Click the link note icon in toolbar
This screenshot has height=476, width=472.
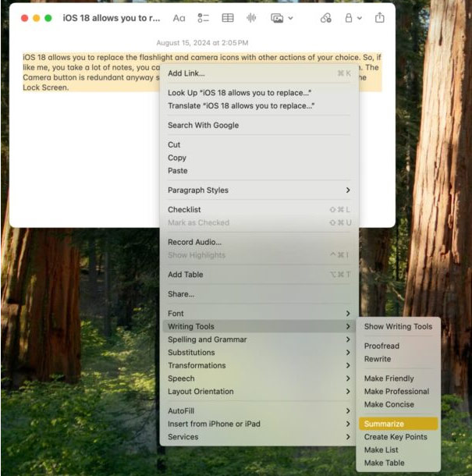click(x=325, y=18)
